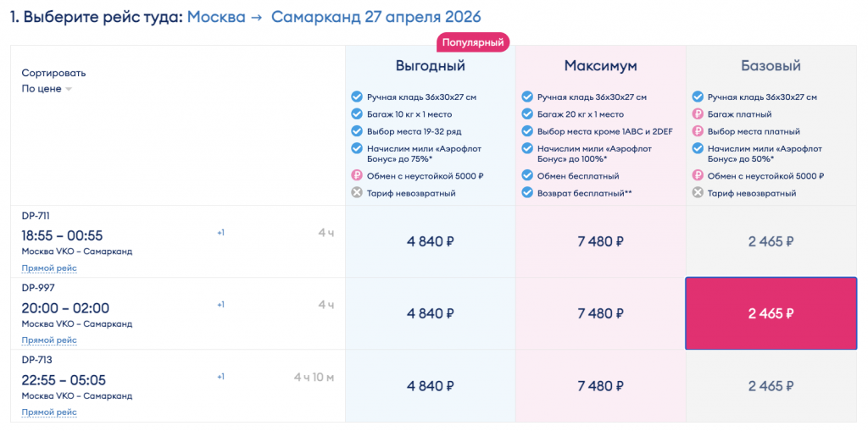This screenshot has width=868, height=431.
Task: Click the checkmark icon beside 'Багаж 10 кг'
Action: click(x=357, y=114)
